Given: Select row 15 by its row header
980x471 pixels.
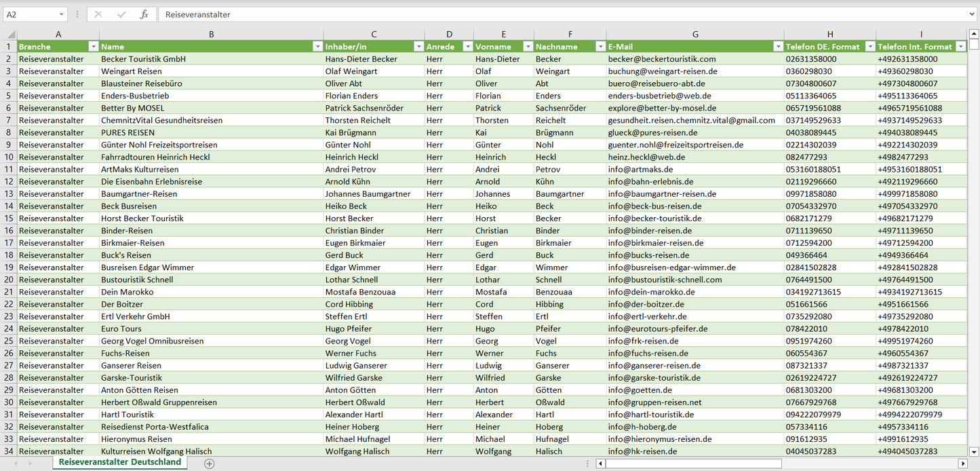Looking at the screenshot, I should (x=9, y=219).
